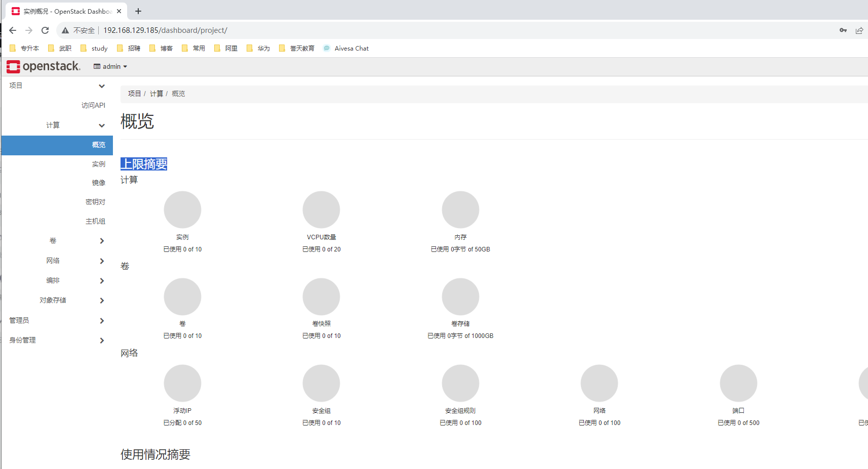Close the OpenStack Dashboard tab
The image size is (868, 469).
tap(119, 11)
